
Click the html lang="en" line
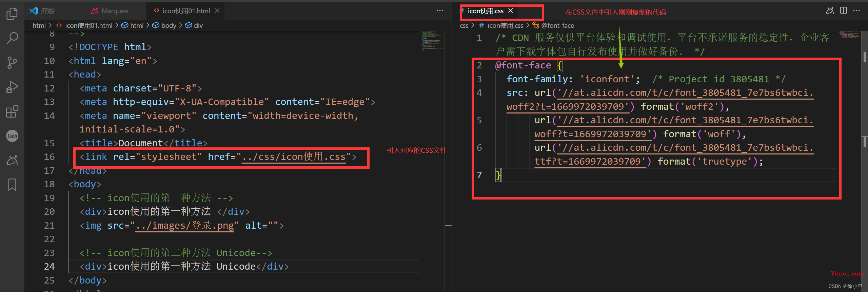113,61
